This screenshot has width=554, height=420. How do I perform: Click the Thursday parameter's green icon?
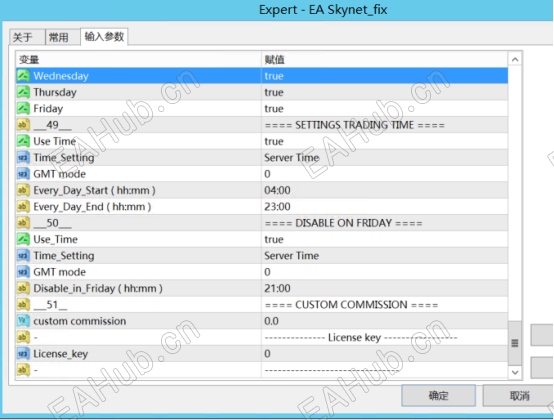coord(23,92)
